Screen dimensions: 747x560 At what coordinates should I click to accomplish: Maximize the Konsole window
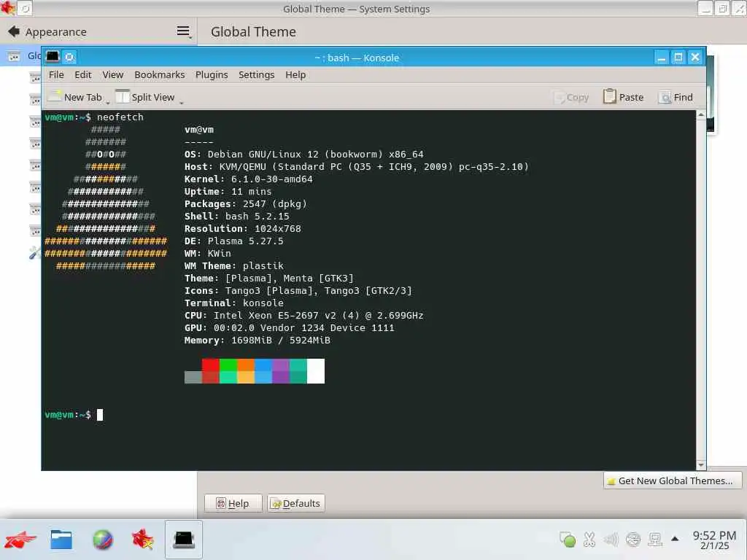tap(678, 58)
